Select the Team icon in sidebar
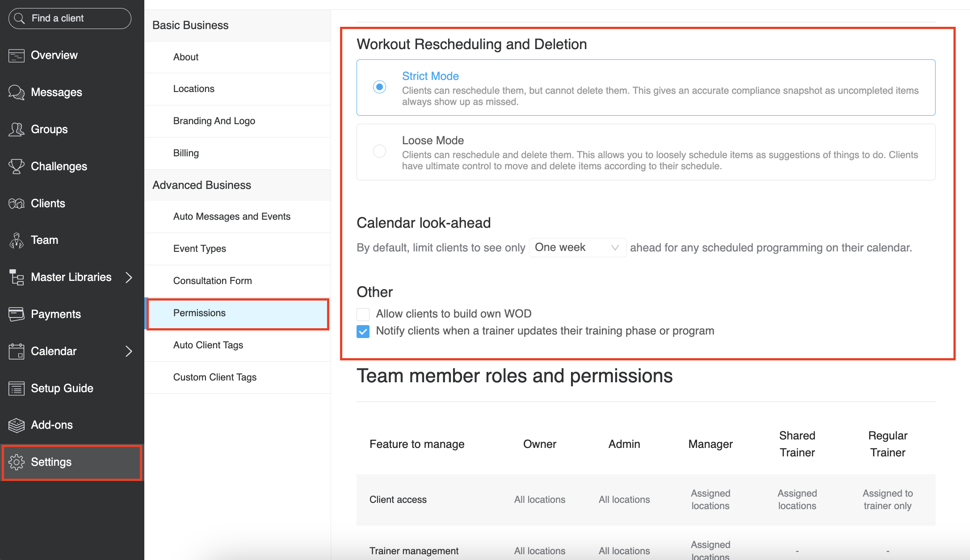 pos(17,240)
